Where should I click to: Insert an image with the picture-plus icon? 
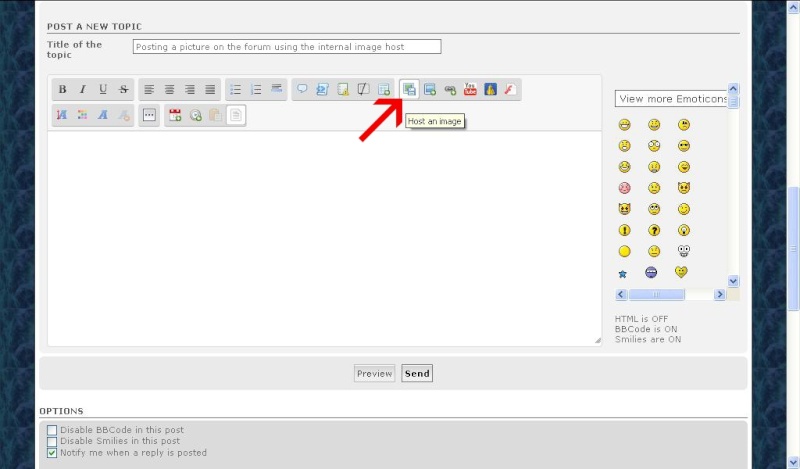click(430, 89)
